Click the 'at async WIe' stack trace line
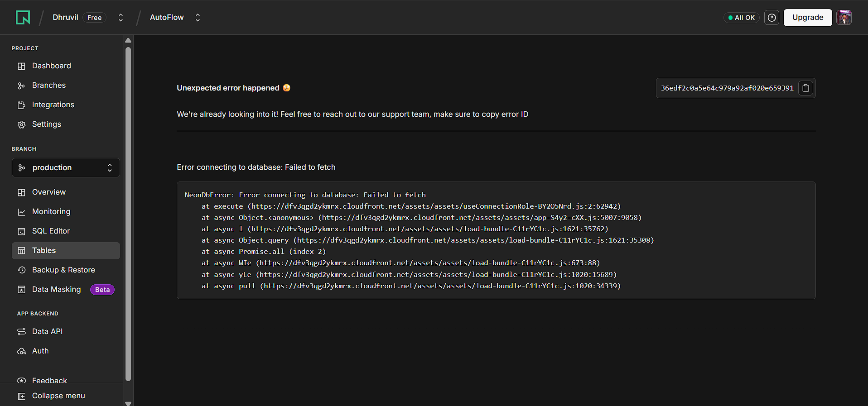Screen dimensions: 868x406 click(400, 263)
